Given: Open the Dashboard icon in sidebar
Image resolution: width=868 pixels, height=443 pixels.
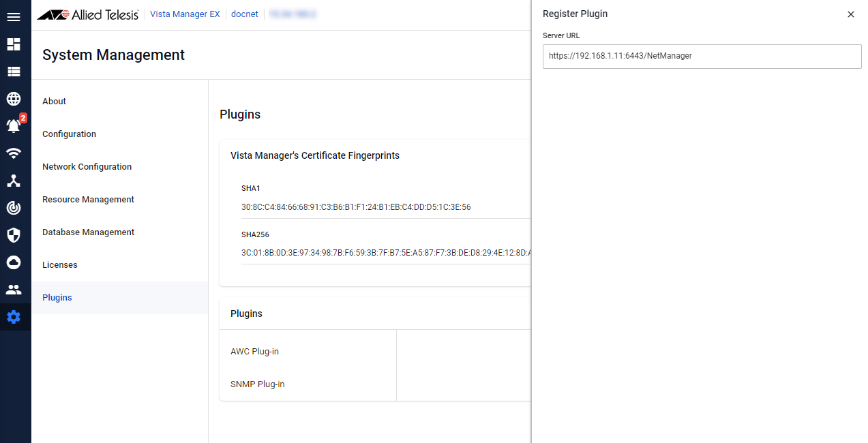Looking at the screenshot, I should (x=14, y=44).
